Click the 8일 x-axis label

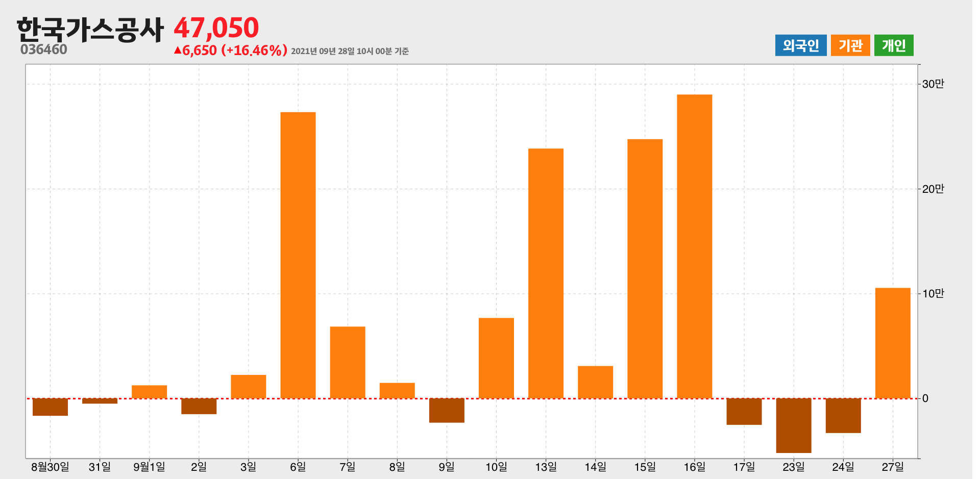(x=397, y=467)
